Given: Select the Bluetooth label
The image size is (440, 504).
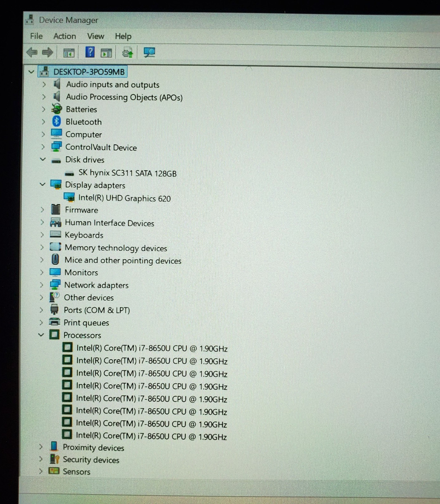Looking at the screenshot, I should click(x=84, y=122).
